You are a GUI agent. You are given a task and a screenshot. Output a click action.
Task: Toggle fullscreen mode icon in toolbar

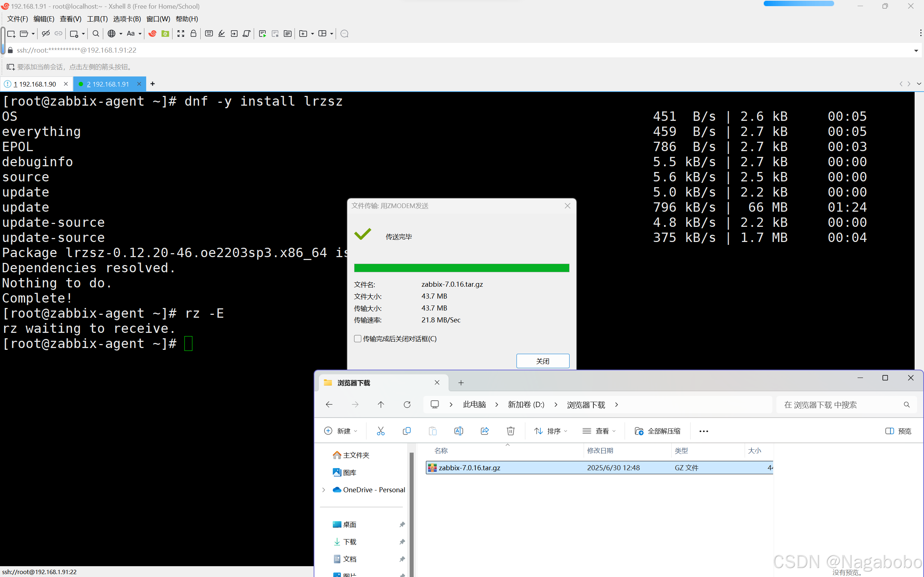click(x=180, y=34)
